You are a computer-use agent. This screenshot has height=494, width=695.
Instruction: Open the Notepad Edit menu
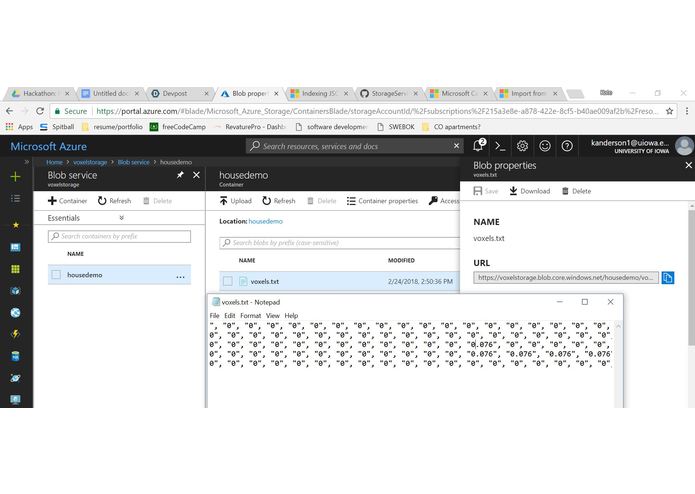[230, 315]
